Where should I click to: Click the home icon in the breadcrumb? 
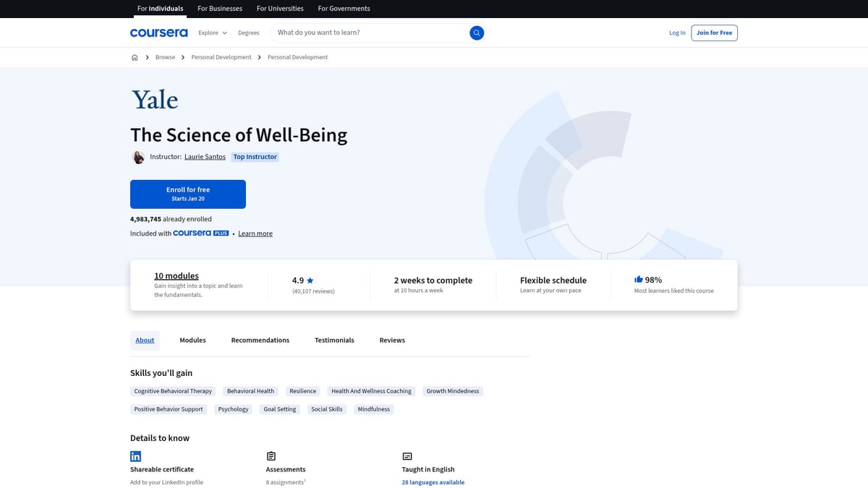pos(135,56)
